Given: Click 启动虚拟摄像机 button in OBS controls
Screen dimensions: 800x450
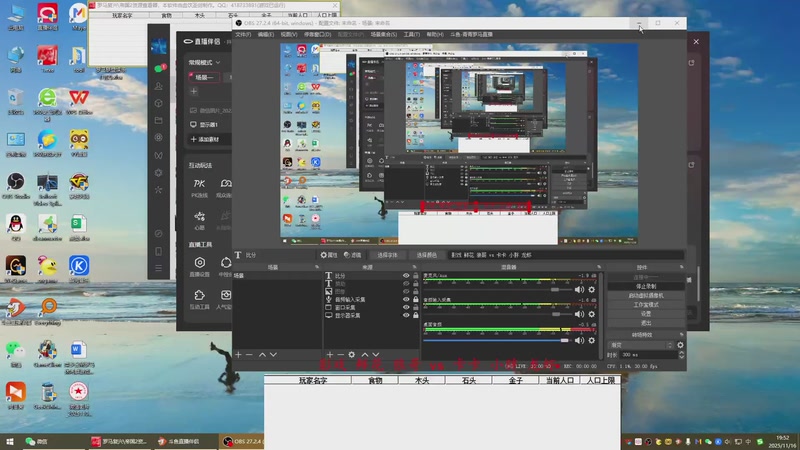Looking at the screenshot, I should pyautogui.click(x=646, y=295).
